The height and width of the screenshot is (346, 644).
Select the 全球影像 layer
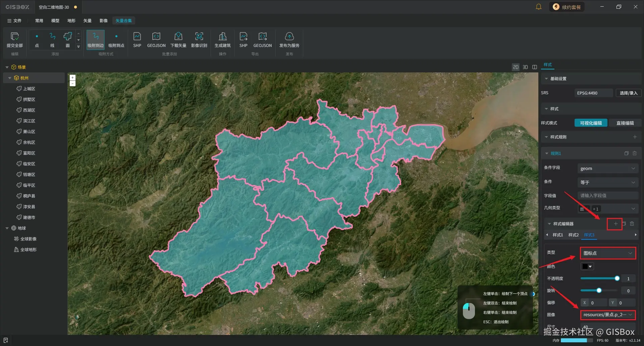(29, 239)
